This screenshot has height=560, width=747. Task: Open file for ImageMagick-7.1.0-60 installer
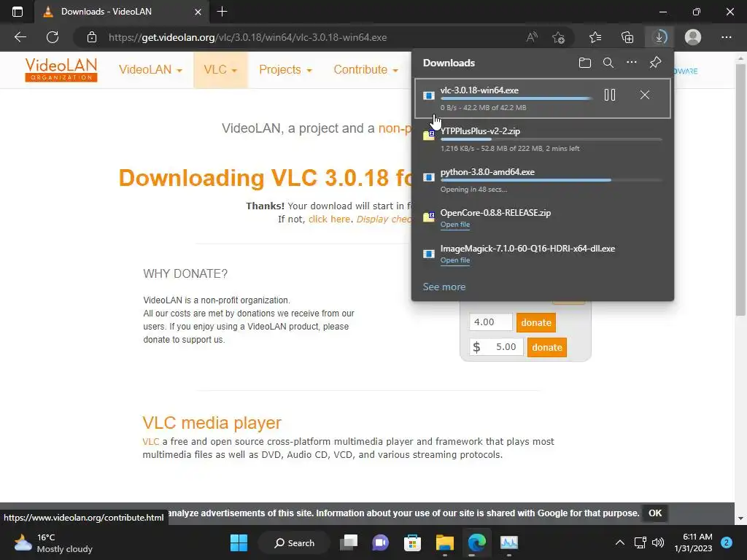coord(455,260)
